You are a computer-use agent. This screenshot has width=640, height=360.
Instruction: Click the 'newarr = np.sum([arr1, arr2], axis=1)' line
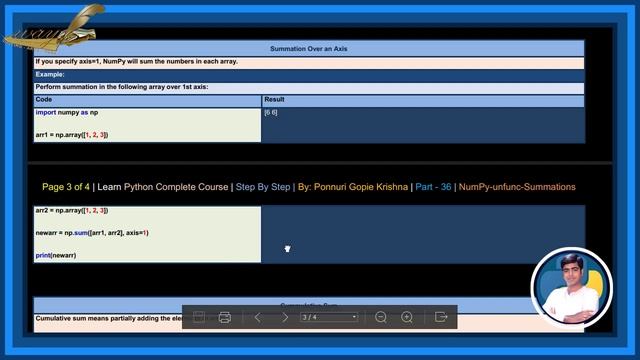(x=92, y=233)
